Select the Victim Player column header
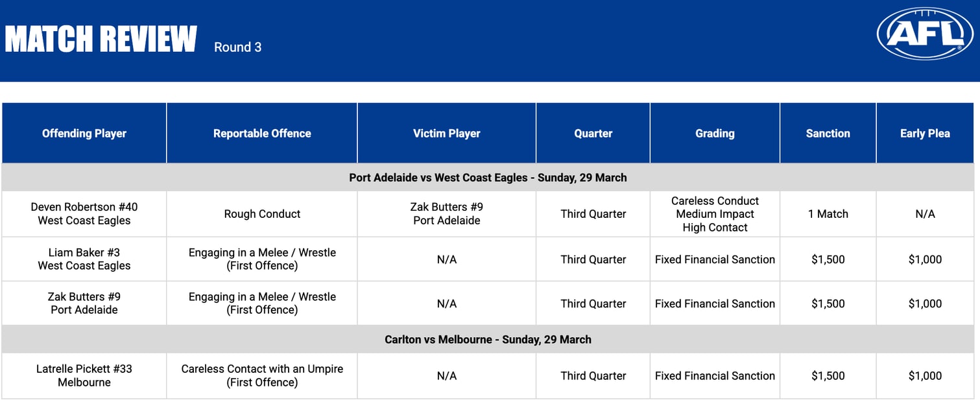Image resolution: width=980 pixels, height=402 pixels. click(x=447, y=134)
